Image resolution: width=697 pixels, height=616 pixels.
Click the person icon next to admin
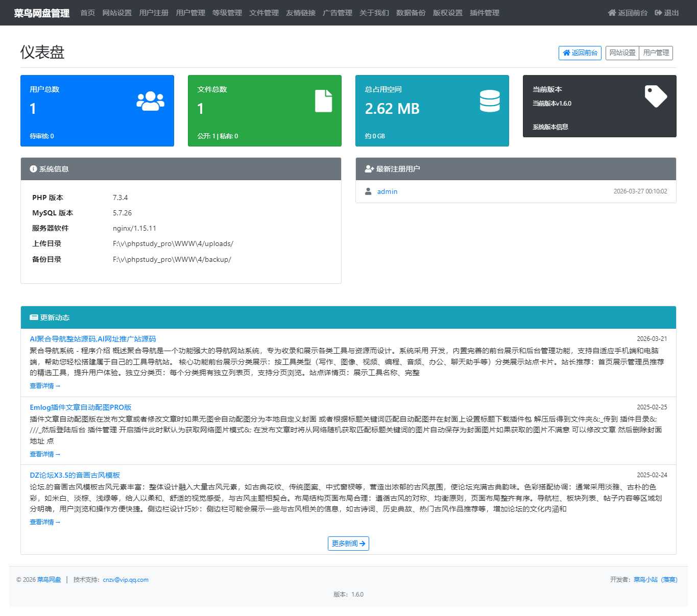tap(368, 191)
